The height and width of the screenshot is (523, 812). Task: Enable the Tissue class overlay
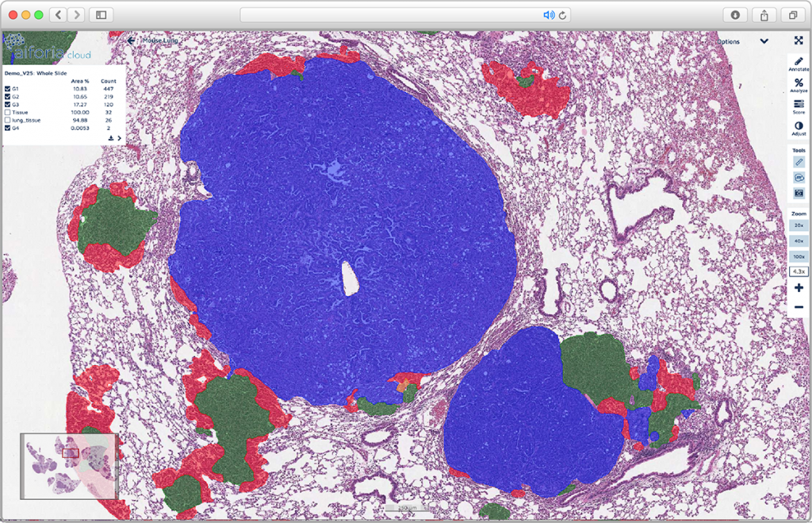pos(7,113)
